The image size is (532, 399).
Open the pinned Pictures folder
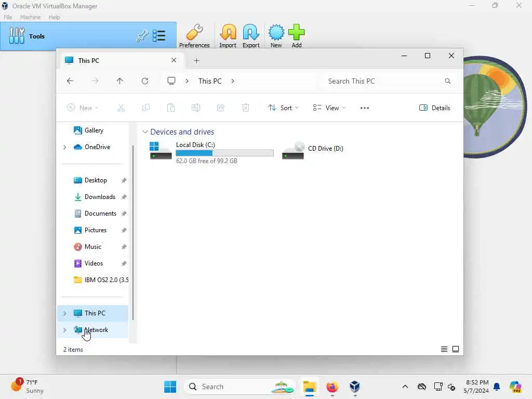pos(96,230)
